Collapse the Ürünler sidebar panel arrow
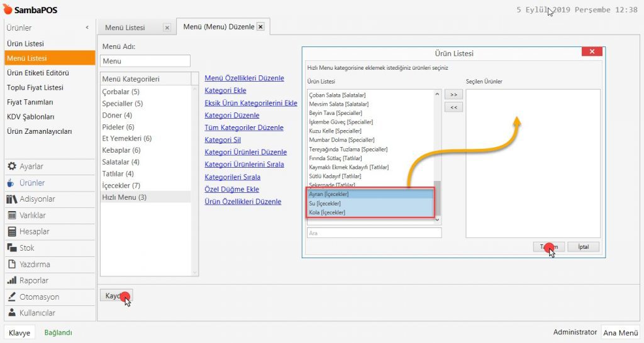 (x=87, y=28)
